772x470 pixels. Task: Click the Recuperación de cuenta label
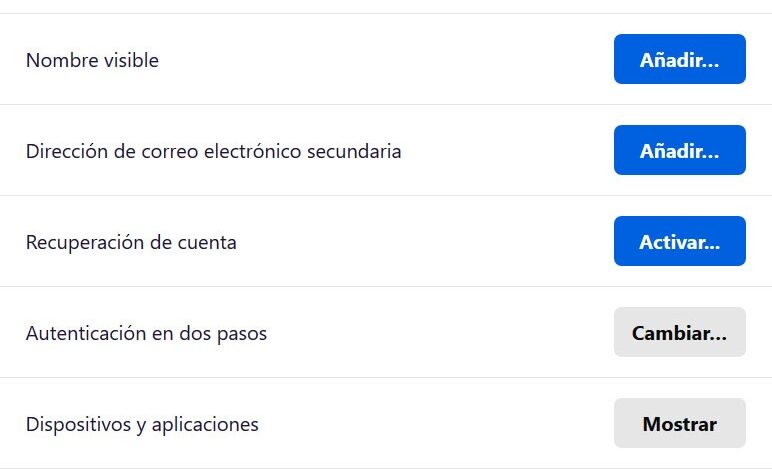131,243
